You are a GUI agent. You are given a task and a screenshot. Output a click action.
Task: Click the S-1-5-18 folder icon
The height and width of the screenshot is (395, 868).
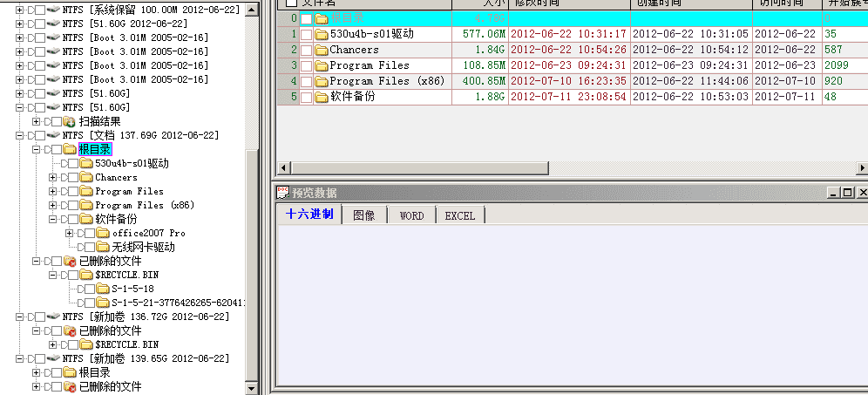[x=103, y=289]
